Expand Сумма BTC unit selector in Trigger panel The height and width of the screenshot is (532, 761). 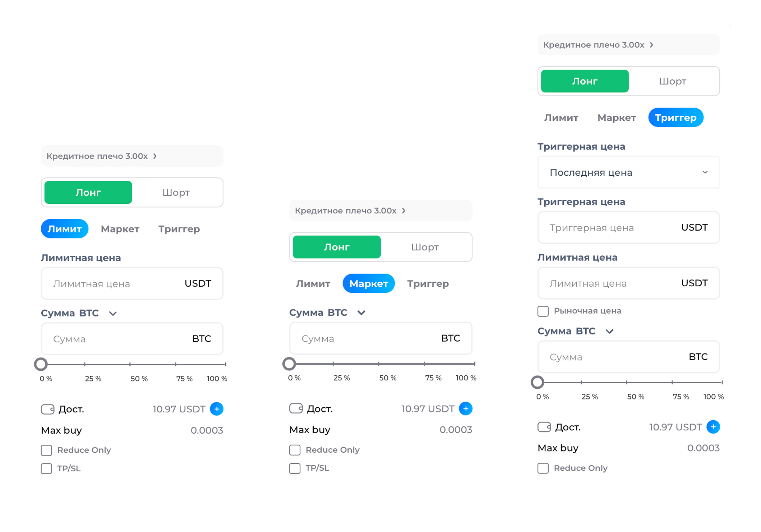609,331
